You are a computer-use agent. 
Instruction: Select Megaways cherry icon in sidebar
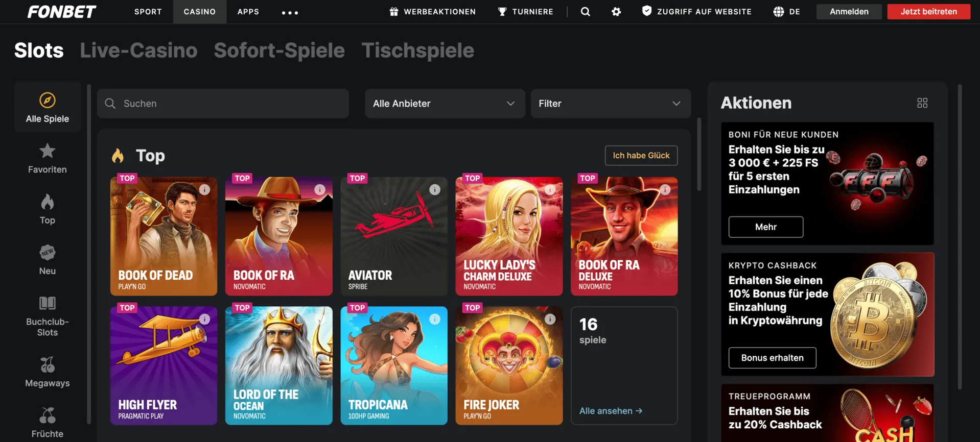coord(48,365)
